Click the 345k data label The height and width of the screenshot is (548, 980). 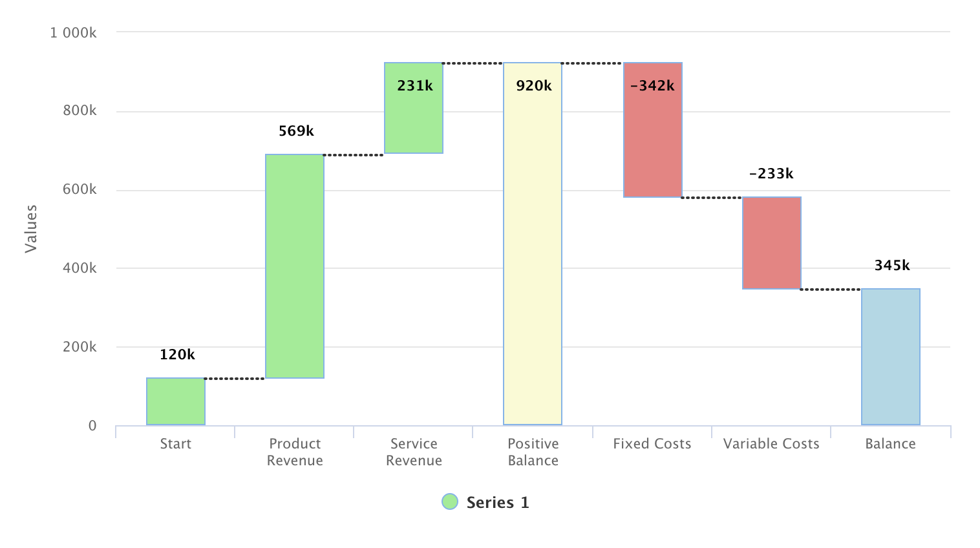tap(892, 266)
